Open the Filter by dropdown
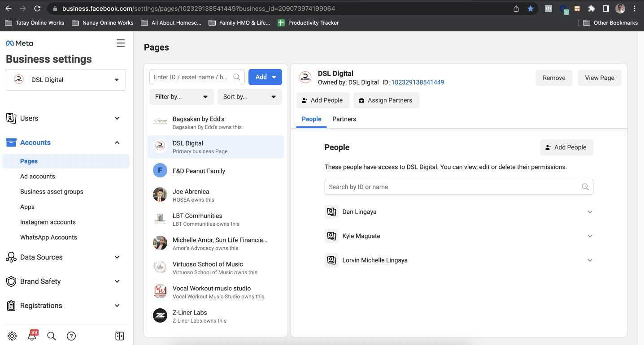The image size is (644, 345). [181, 96]
